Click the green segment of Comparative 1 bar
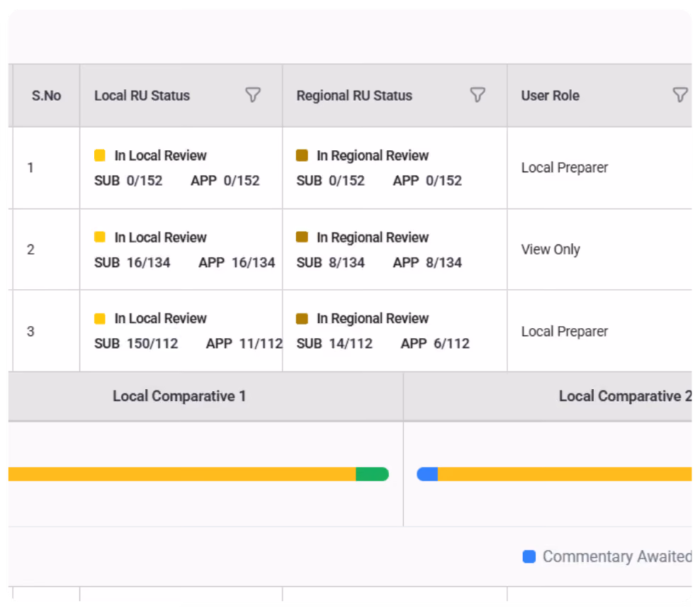700x611 pixels. [x=373, y=474]
